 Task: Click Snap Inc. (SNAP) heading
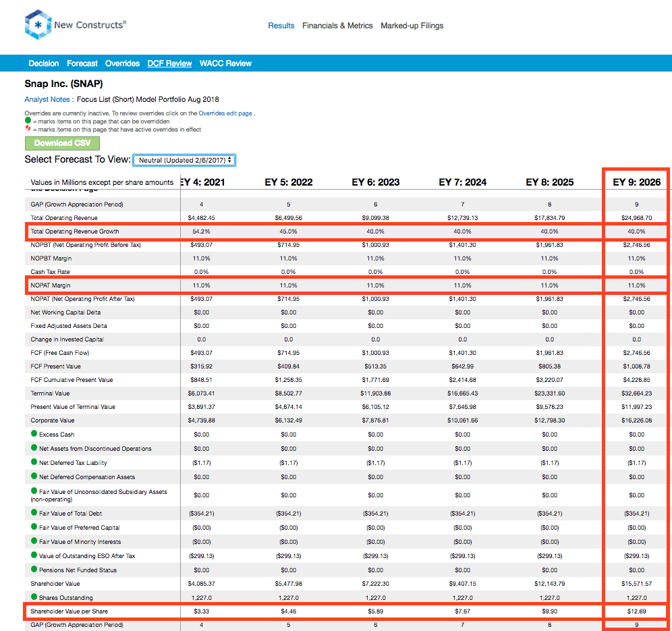point(63,84)
